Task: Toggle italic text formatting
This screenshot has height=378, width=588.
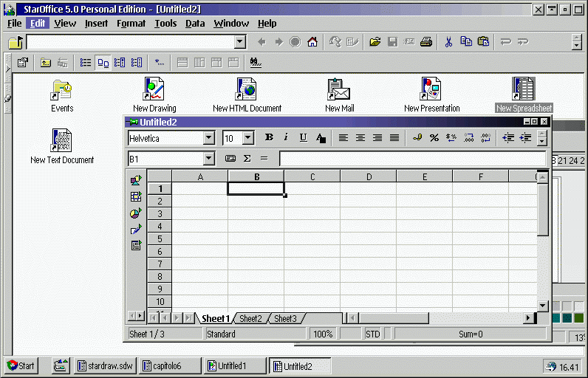Action: tap(286, 137)
